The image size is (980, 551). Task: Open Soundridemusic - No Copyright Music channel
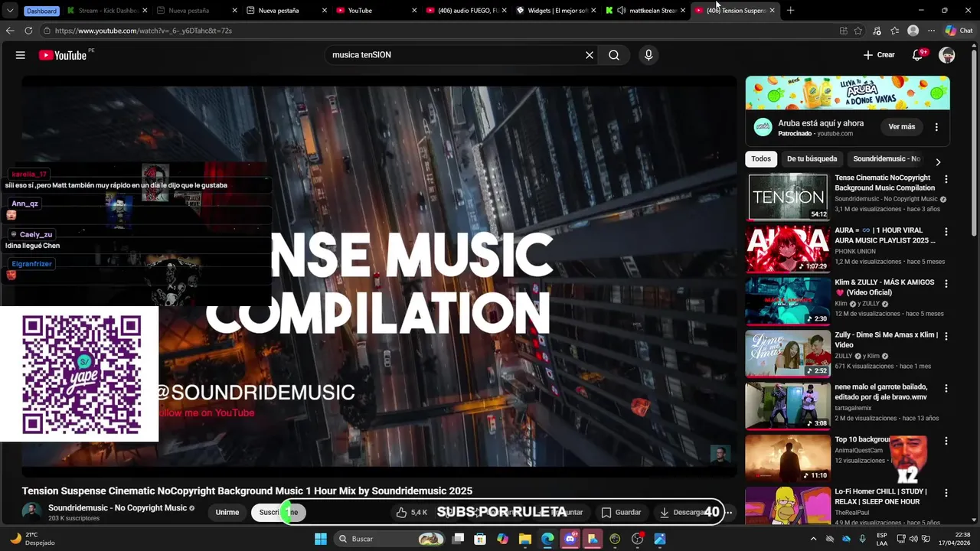(117, 508)
